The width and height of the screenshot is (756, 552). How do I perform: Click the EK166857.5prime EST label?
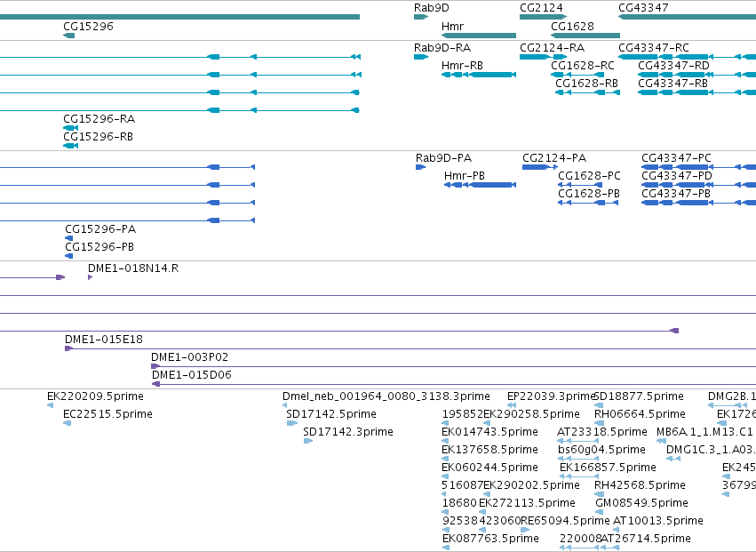(608, 468)
